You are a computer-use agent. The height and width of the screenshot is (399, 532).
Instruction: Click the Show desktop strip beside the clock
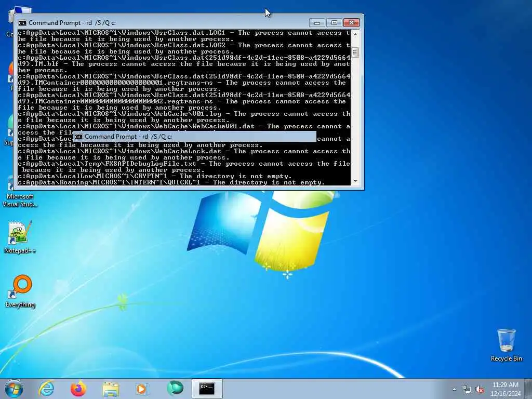(x=528, y=389)
